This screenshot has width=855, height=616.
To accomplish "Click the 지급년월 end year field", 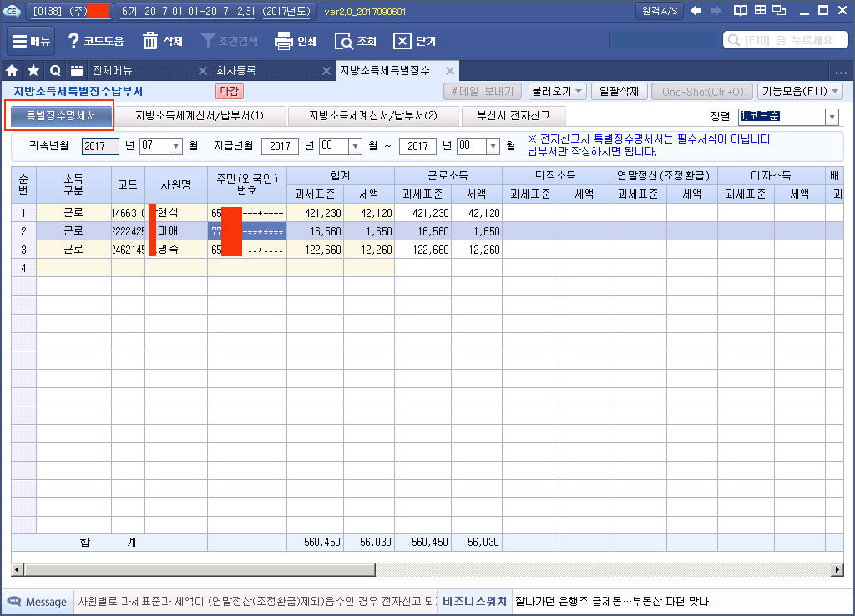I will [x=417, y=146].
